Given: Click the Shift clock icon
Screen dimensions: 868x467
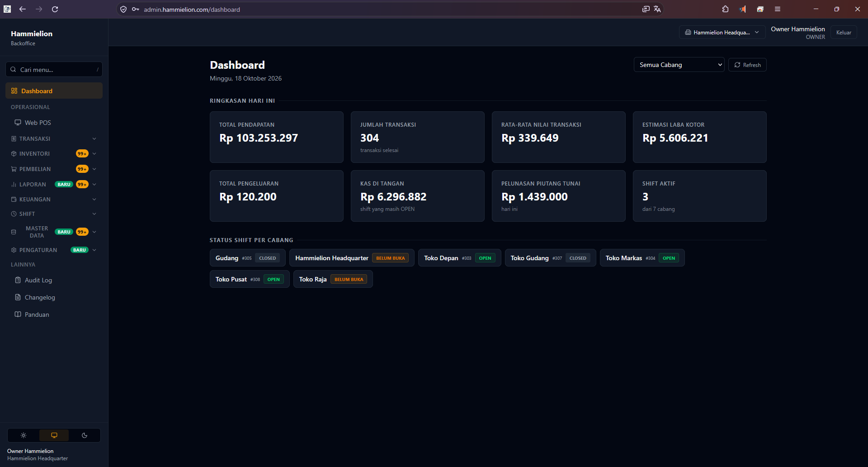Looking at the screenshot, I should (14, 214).
